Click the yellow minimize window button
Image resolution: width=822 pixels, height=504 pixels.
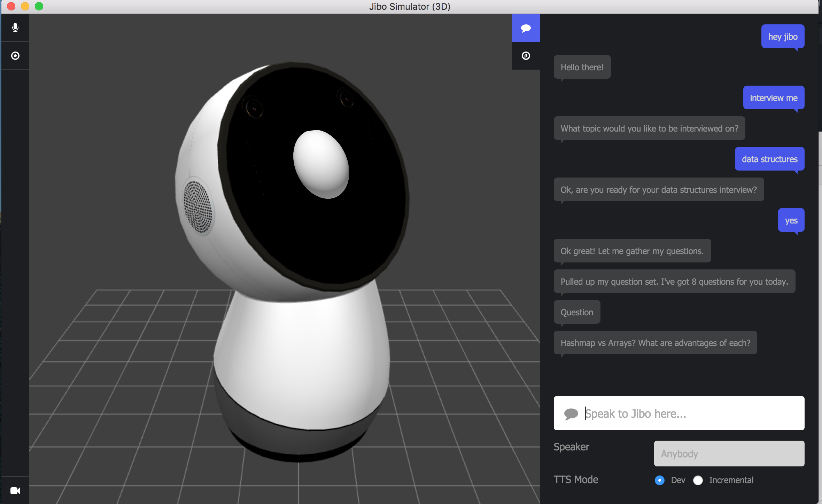25,6
